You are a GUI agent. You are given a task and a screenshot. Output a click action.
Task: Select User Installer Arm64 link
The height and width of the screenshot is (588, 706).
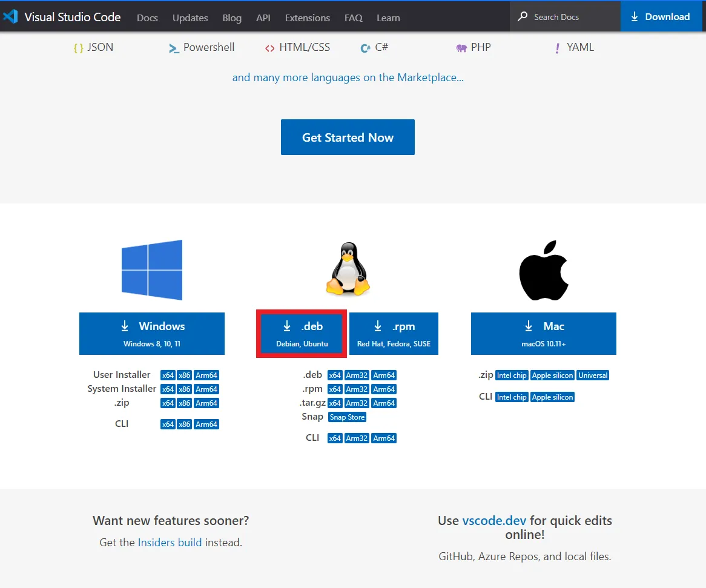[206, 375]
